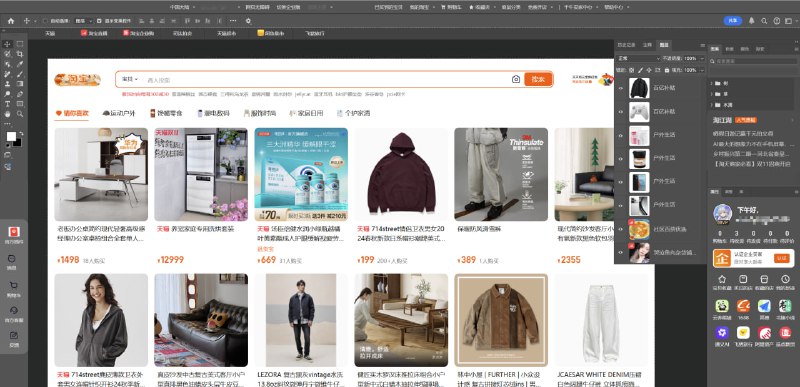Select the Rectangular Marquee tool

coord(20,44)
